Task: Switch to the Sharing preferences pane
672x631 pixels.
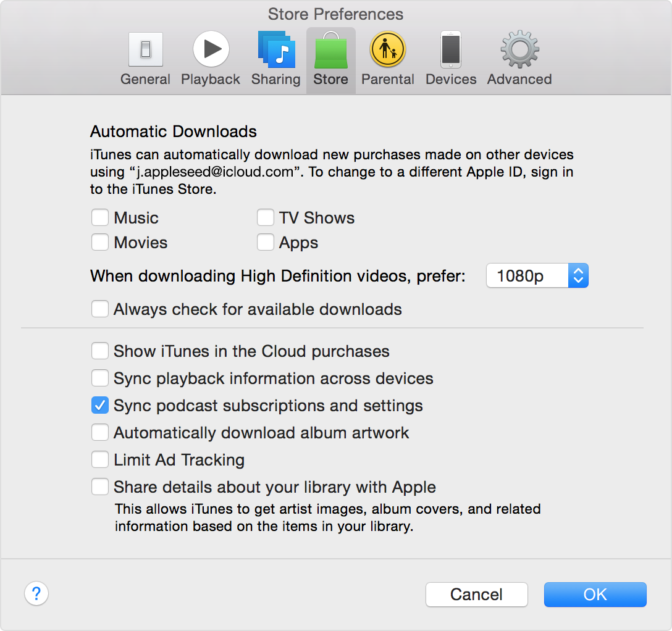Action: coord(275,59)
